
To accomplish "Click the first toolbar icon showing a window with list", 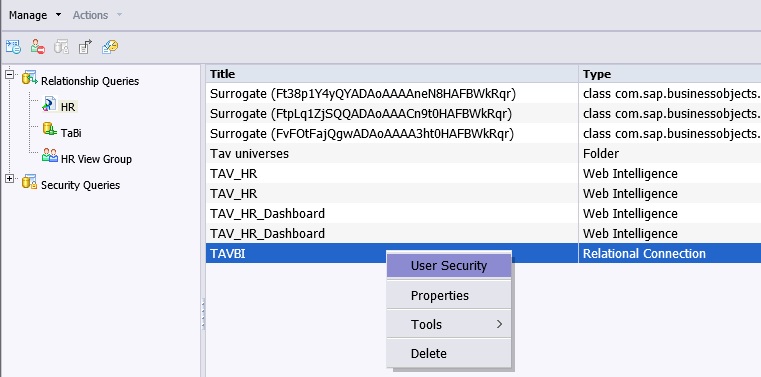I will pyautogui.click(x=13, y=47).
